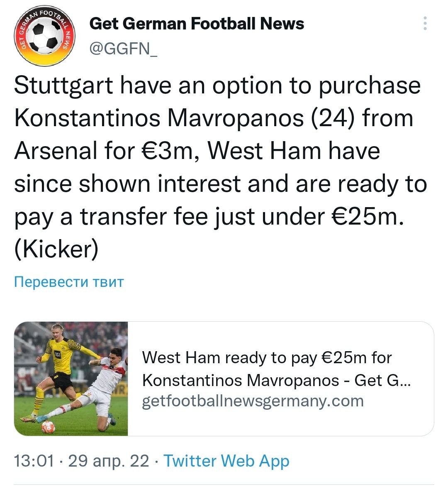Open the "Twitter Web App" source link
448x489 pixels.
(x=226, y=461)
